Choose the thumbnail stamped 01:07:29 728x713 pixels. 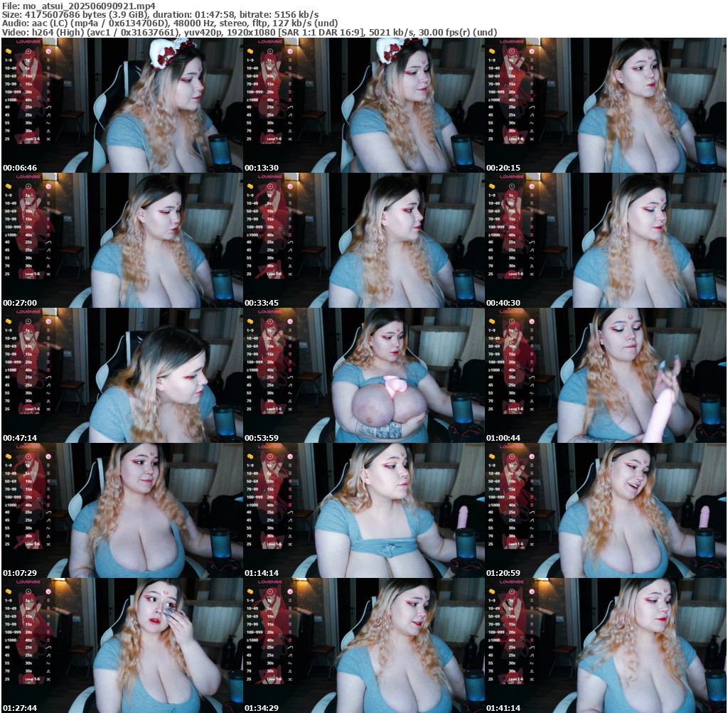[x=122, y=510]
